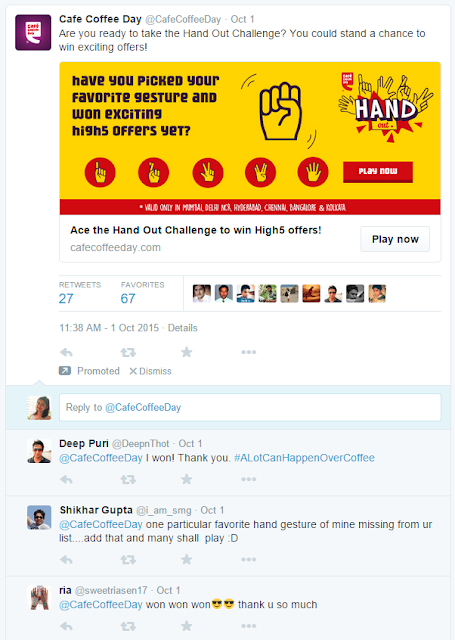Click the Cafe Coffee Day profile avatar
The width and height of the screenshot is (455, 640).
pos(33,33)
